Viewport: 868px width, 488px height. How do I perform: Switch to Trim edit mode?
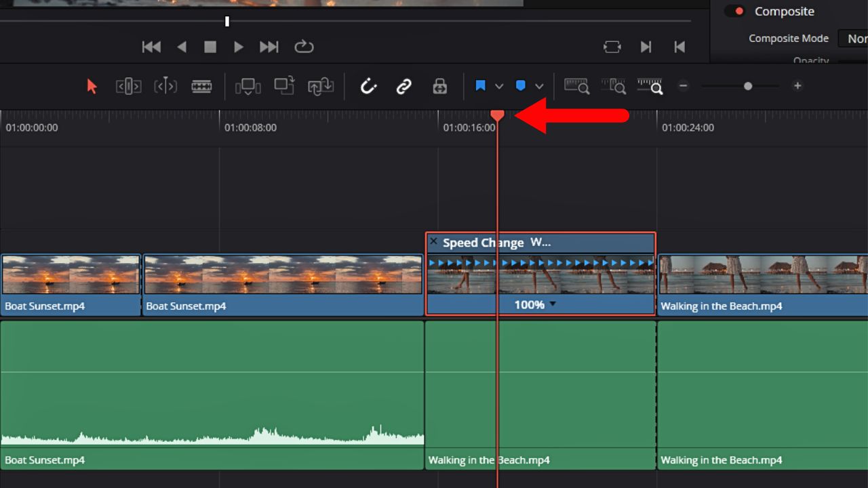[x=128, y=86]
